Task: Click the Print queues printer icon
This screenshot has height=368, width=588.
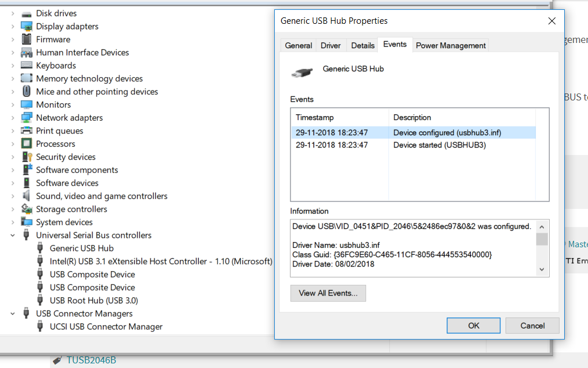Action: (x=26, y=131)
